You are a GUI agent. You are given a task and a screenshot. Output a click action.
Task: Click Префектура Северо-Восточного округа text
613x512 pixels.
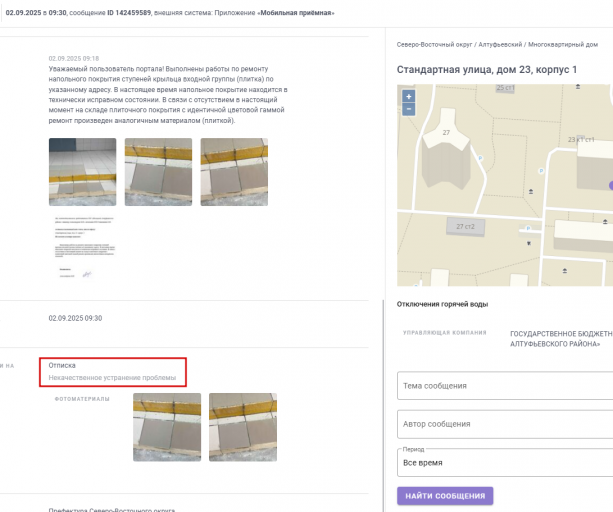[x=111, y=509]
